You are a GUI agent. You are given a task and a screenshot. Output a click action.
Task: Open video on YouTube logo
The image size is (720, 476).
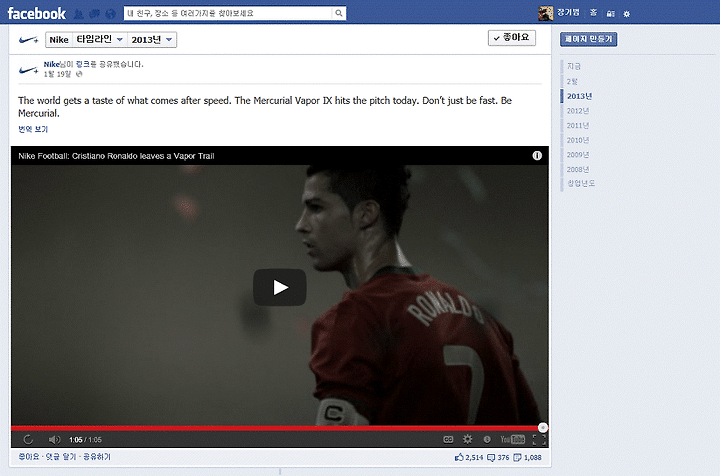(x=512, y=440)
